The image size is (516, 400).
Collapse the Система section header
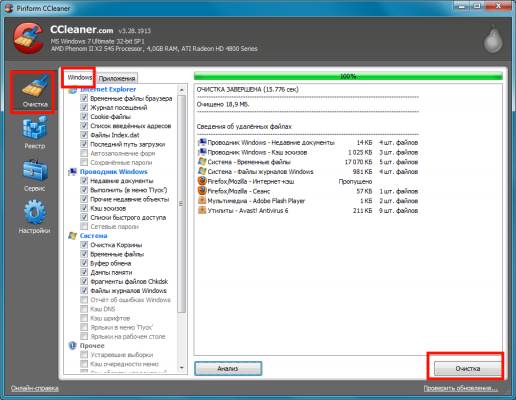pyautogui.click(x=93, y=235)
